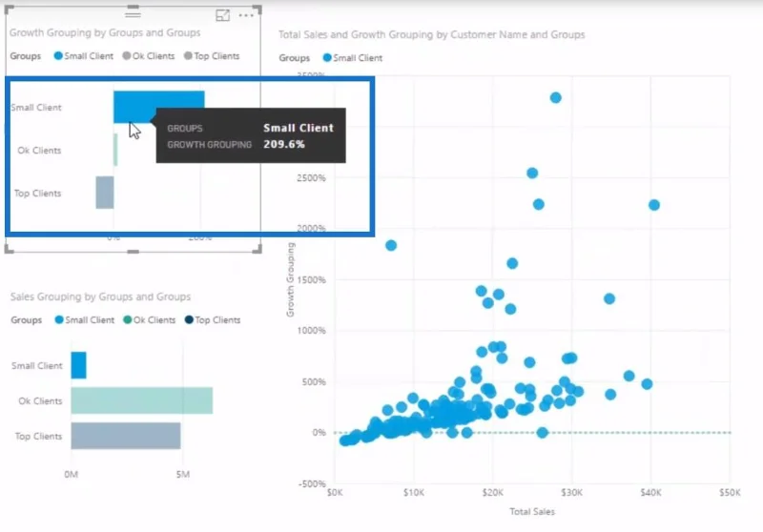Click the Ok Clients bar in sales chart
Image resolution: width=763 pixels, height=532 pixels.
point(141,400)
